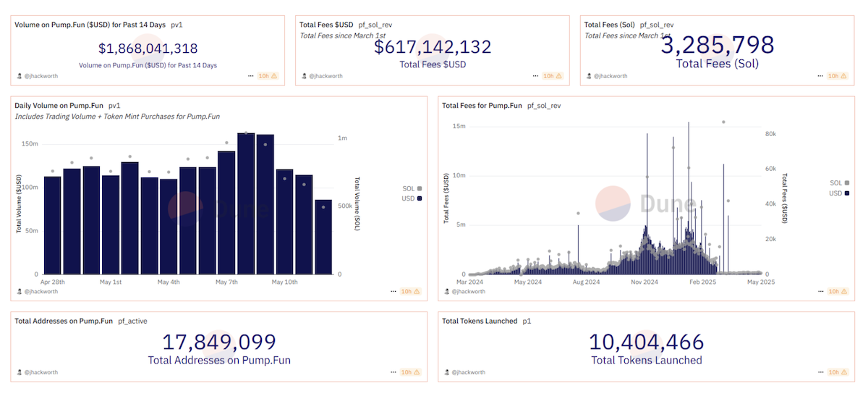Select the 17,849,099 total addresses value
The height and width of the screenshot is (399, 868).
pos(219,343)
